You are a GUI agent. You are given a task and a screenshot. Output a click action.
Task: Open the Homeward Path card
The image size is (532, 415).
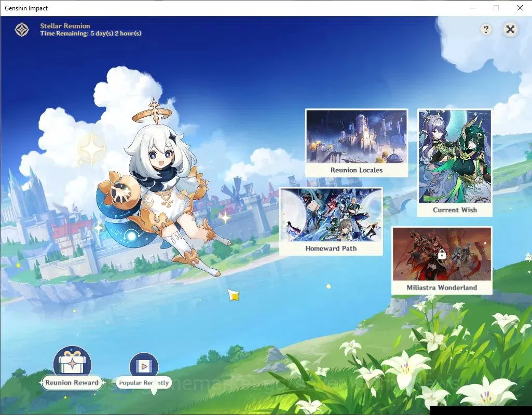(331, 221)
